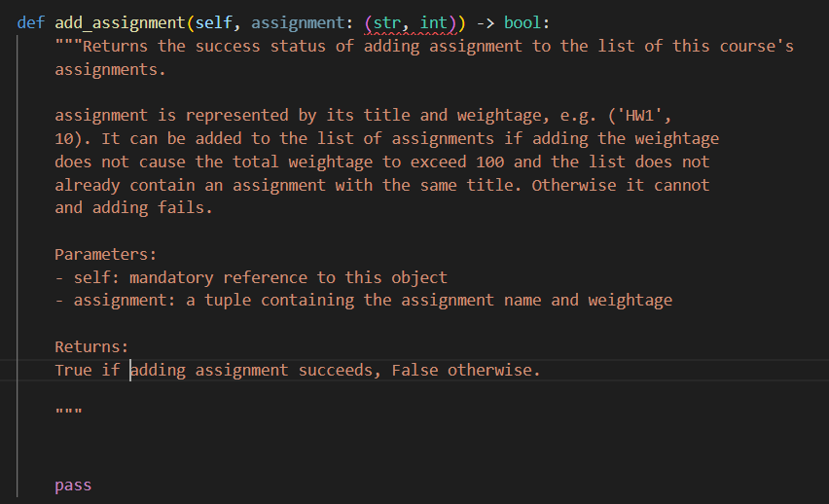The width and height of the screenshot is (829, 504).
Task: Click the word 'False' in the Returns line
Action: pos(414,370)
